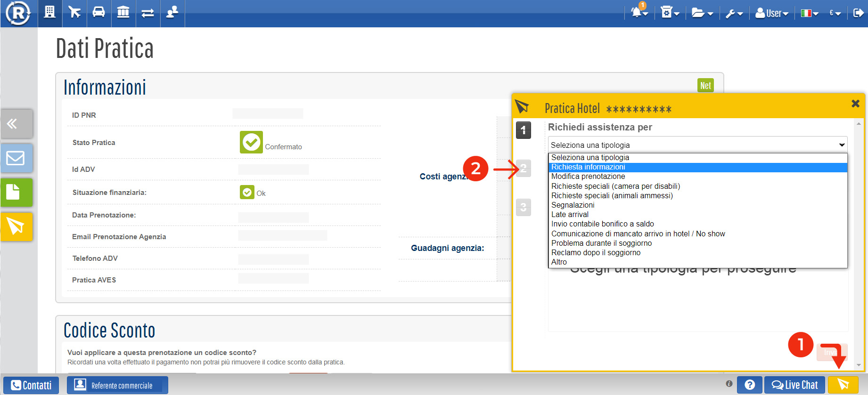Select 'Modifica prenotazione' from the list
Image resolution: width=868 pixels, height=395 pixels.
tap(588, 177)
